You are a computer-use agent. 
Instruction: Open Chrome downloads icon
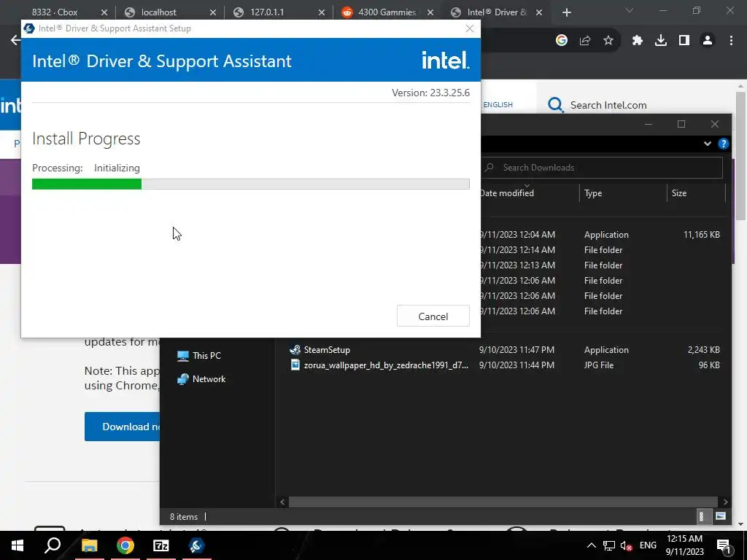point(661,41)
